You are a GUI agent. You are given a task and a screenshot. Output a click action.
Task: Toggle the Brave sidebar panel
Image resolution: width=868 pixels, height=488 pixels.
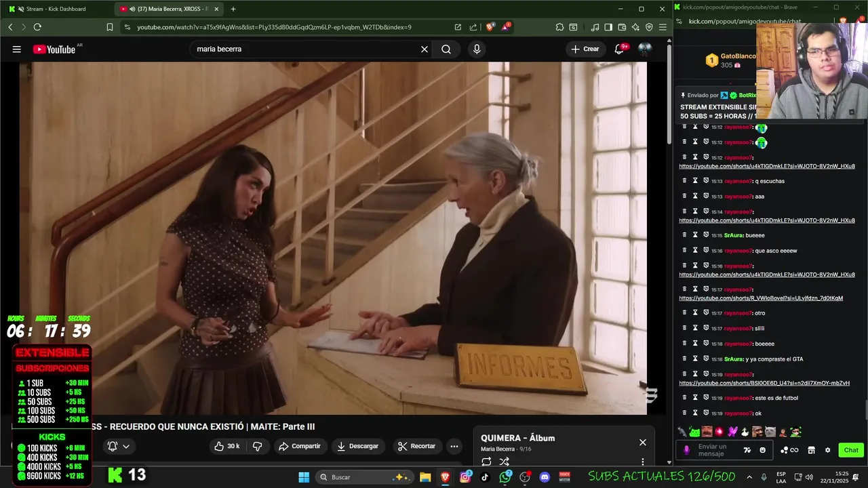[x=608, y=27]
